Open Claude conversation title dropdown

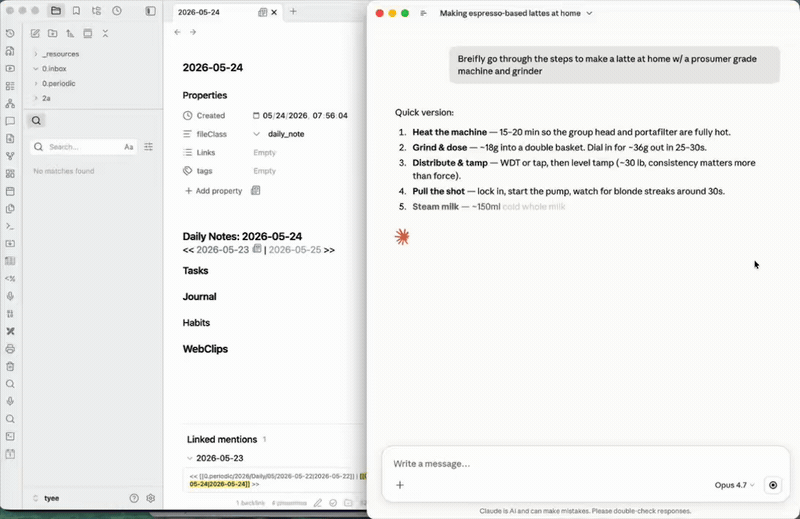[x=516, y=13]
